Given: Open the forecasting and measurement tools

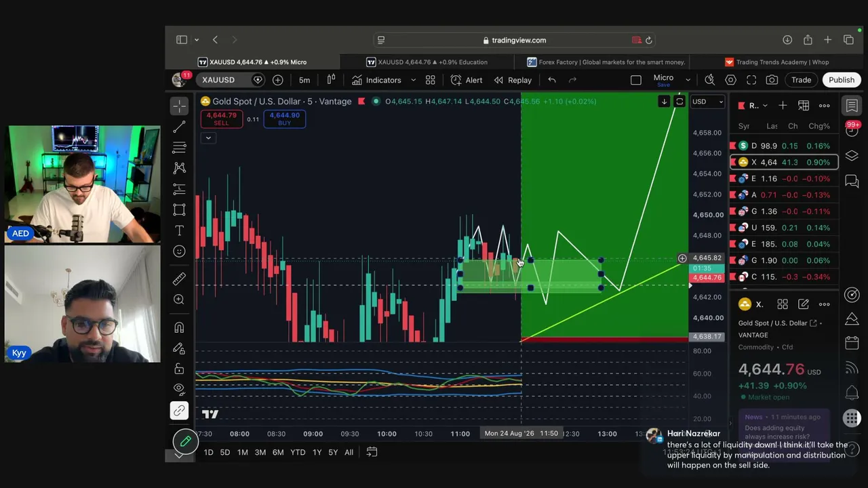Looking at the screenshot, I should coord(180,188).
